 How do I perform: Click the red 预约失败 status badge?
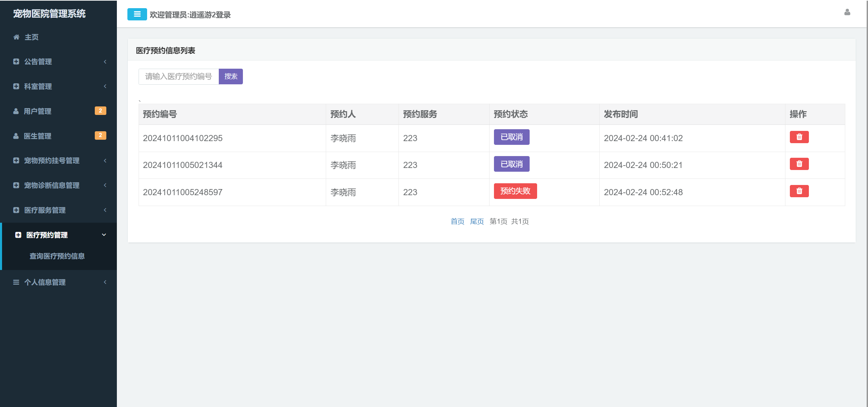coord(515,191)
